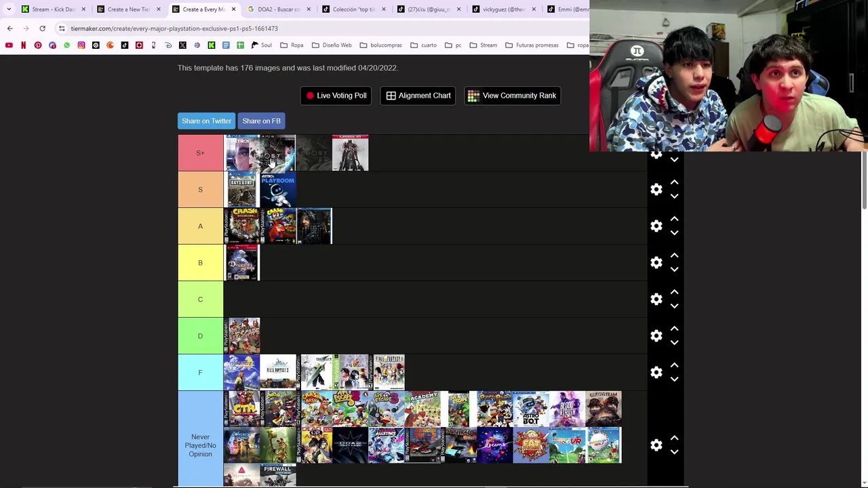This screenshot has height=488, width=868.
Task: Move the Never Played row down
Action: point(674,451)
